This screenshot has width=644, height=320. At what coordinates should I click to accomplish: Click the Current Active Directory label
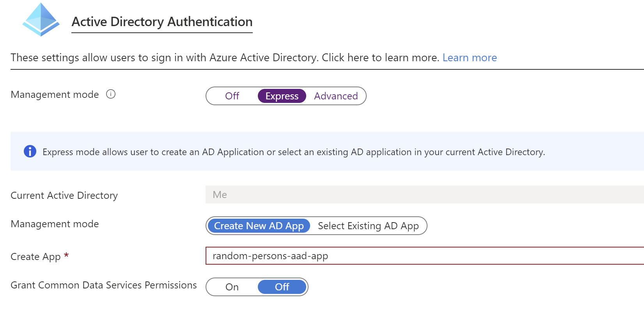click(64, 195)
